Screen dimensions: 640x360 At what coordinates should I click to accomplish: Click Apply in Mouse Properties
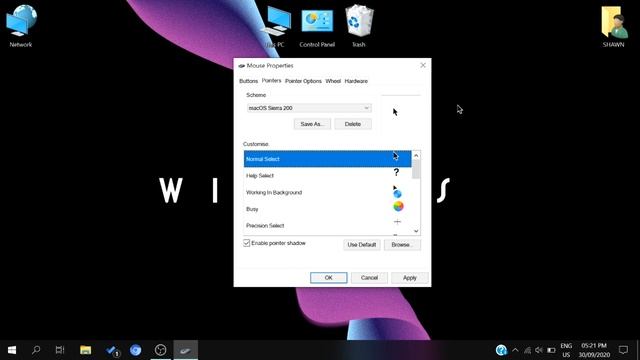[x=410, y=278]
